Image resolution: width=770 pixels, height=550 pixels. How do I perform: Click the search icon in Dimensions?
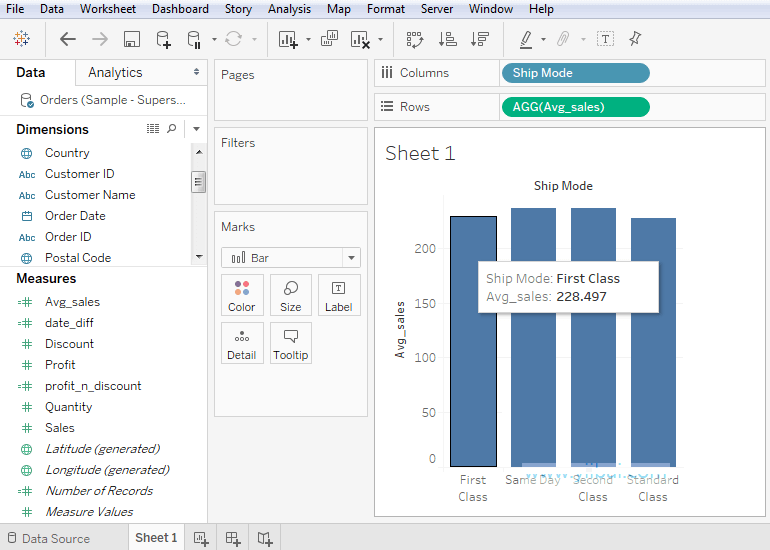(171, 129)
